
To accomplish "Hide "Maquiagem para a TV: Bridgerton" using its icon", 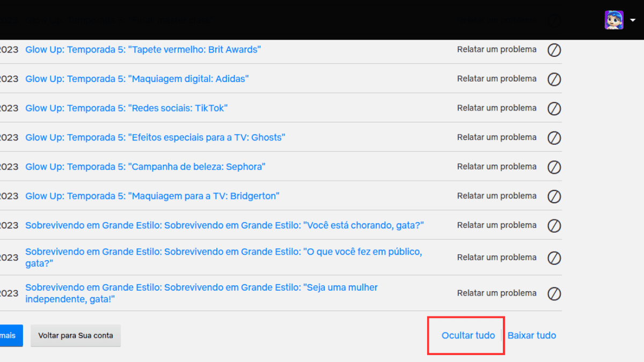I will pyautogui.click(x=554, y=196).
